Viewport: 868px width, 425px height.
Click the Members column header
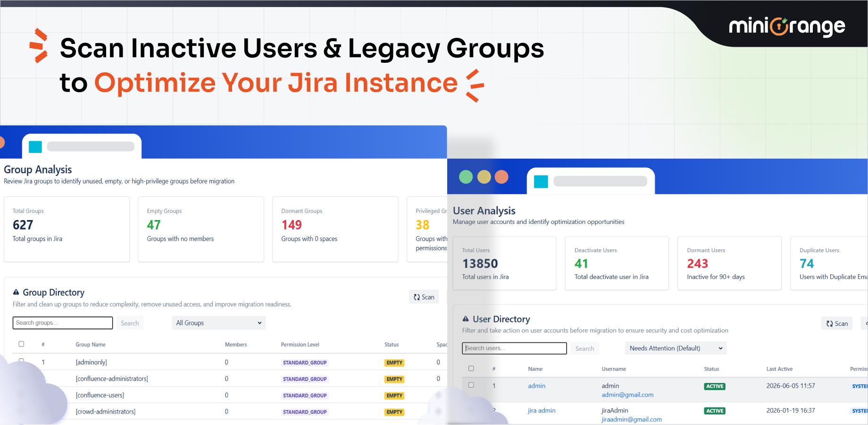(236, 345)
